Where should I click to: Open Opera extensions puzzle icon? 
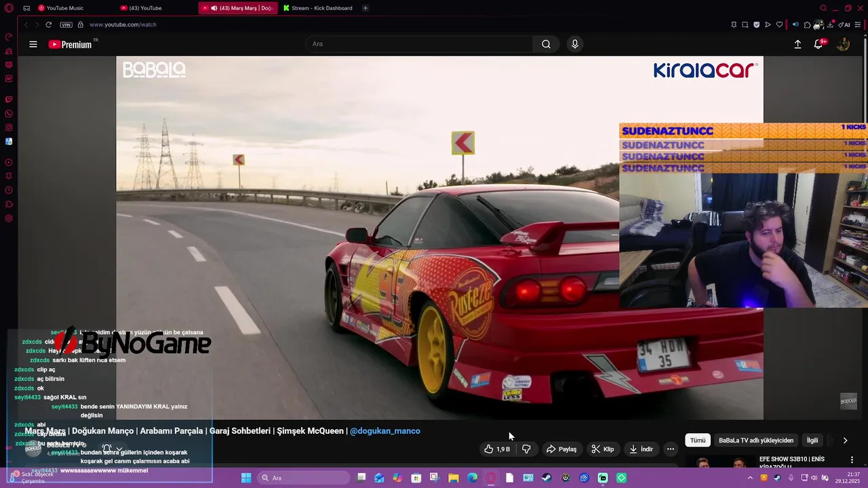point(807,24)
